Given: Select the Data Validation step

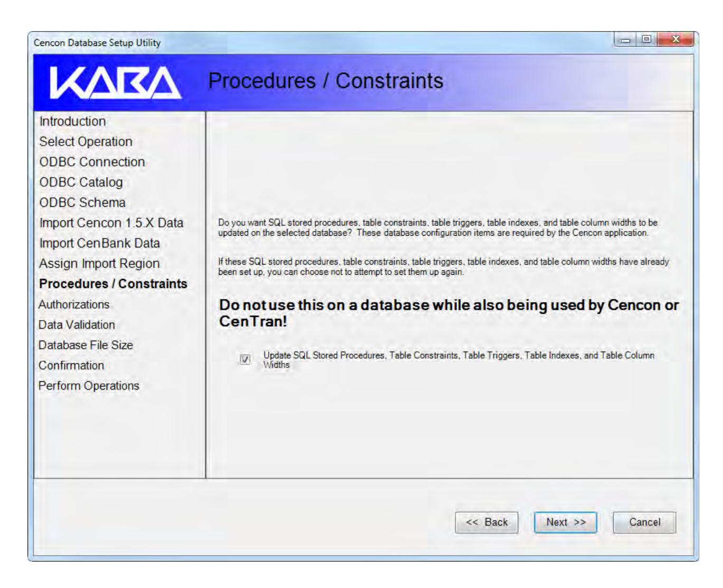Looking at the screenshot, I should tap(77, 325).
